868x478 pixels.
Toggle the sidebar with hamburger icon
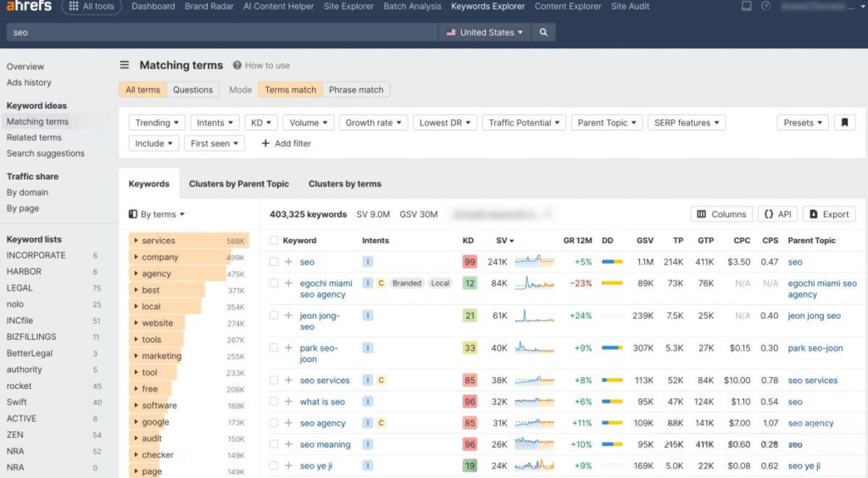pos(125,65)
